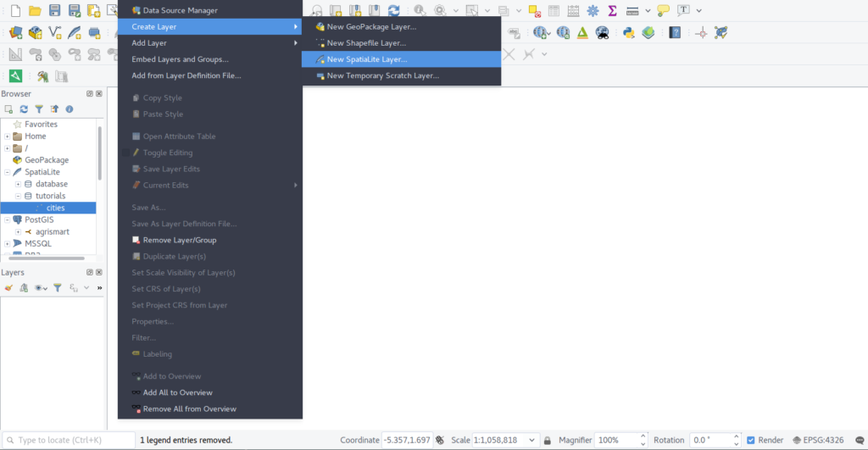Viewport: 868px width, 450px height.
Task: Expand the database node under SpatiaLite
Action: (x=18, y=184)
